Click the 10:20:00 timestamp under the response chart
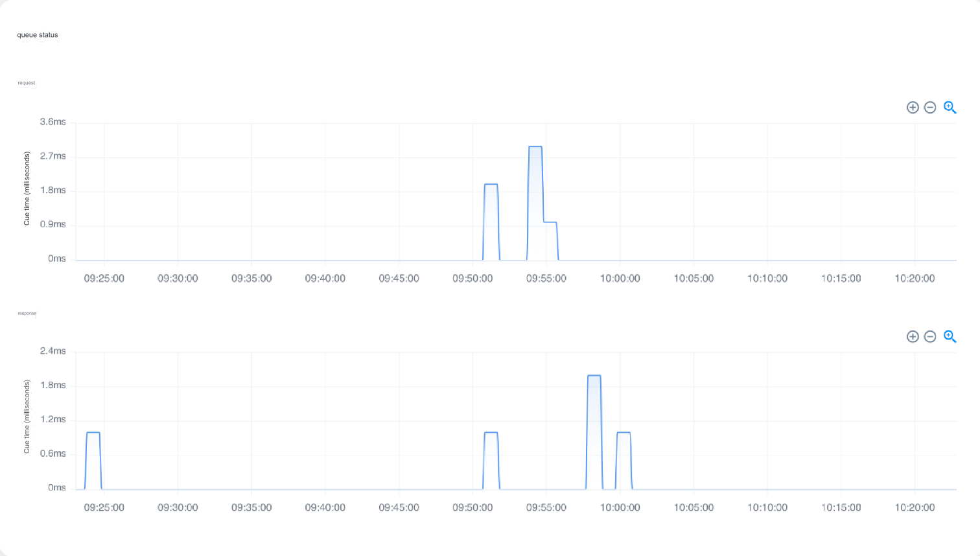Image resolution: width=980 pixels, height=556 pixels. (915, 507)
